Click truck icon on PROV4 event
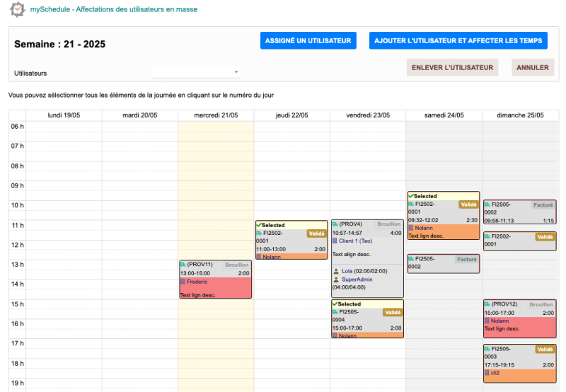The image size is (566, 392). click(x=335, y=224)
